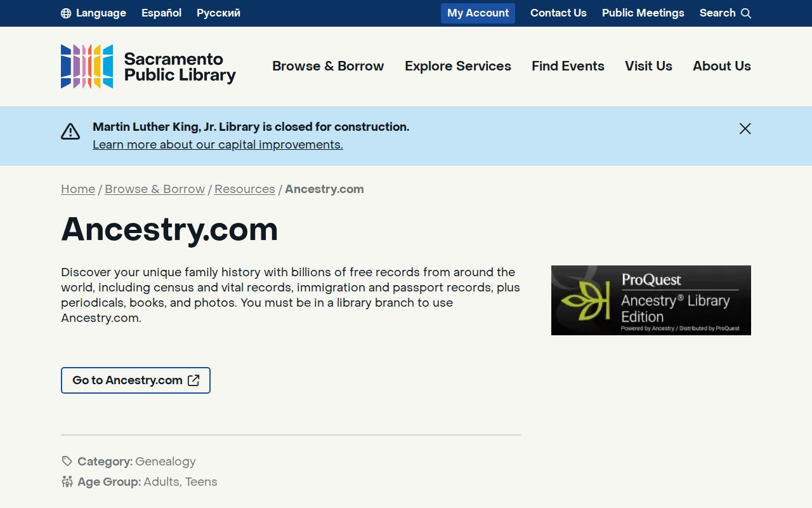The image size is (812, 508).
Task: Click the Martin Luther King, Jr. Library closed notice
Action: [251, 127]
